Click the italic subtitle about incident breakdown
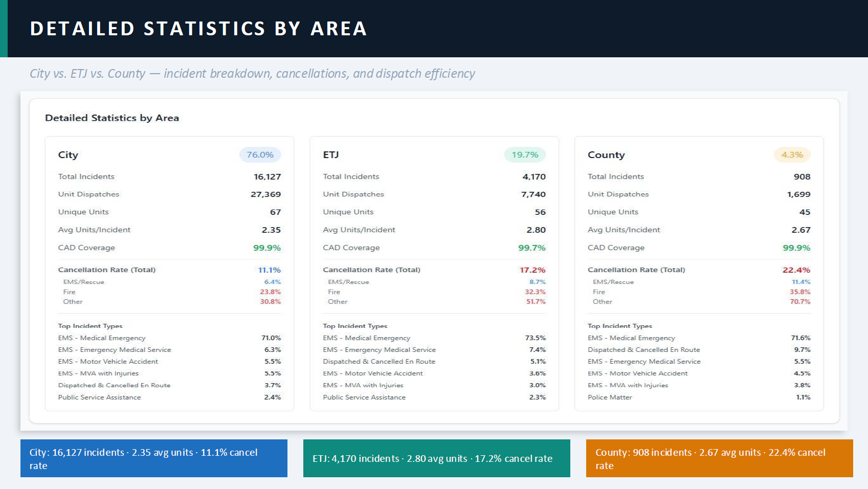The image size is (868, 489). click(252, 74)
